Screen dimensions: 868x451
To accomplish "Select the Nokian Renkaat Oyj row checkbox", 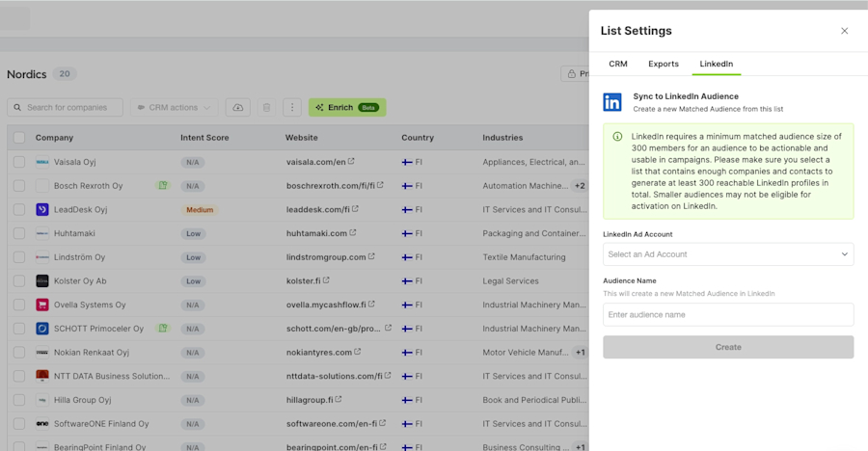I will (x=19, y=352).
